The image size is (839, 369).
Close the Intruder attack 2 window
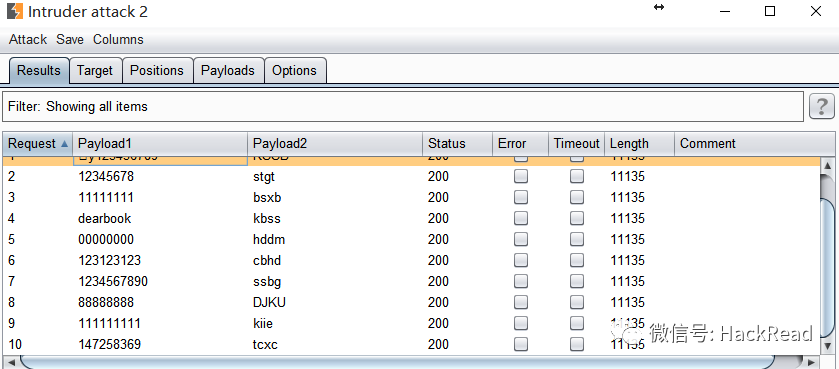(x=815, y=11)
